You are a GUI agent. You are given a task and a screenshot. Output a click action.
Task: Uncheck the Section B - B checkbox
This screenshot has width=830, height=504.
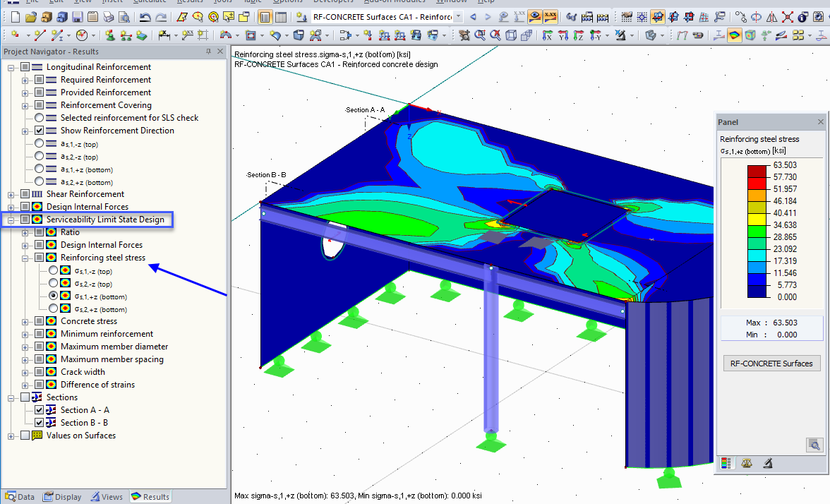40,422
